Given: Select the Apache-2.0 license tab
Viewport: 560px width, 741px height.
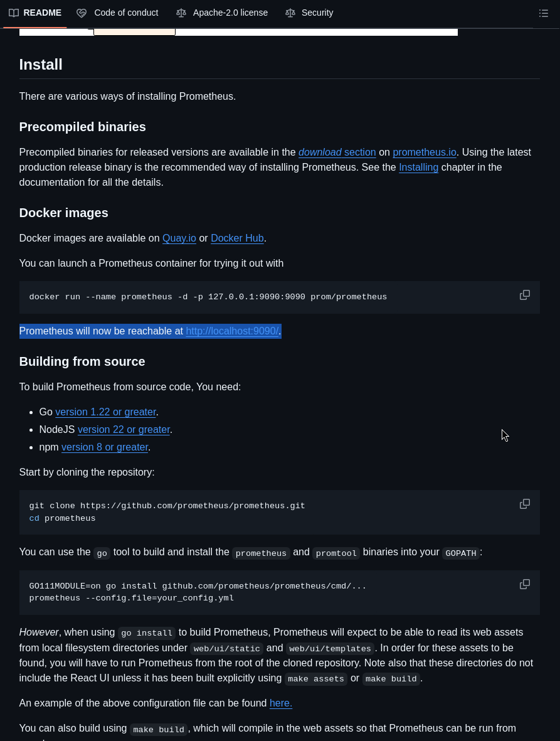Looking at the screenshot, I should point(230,13).
